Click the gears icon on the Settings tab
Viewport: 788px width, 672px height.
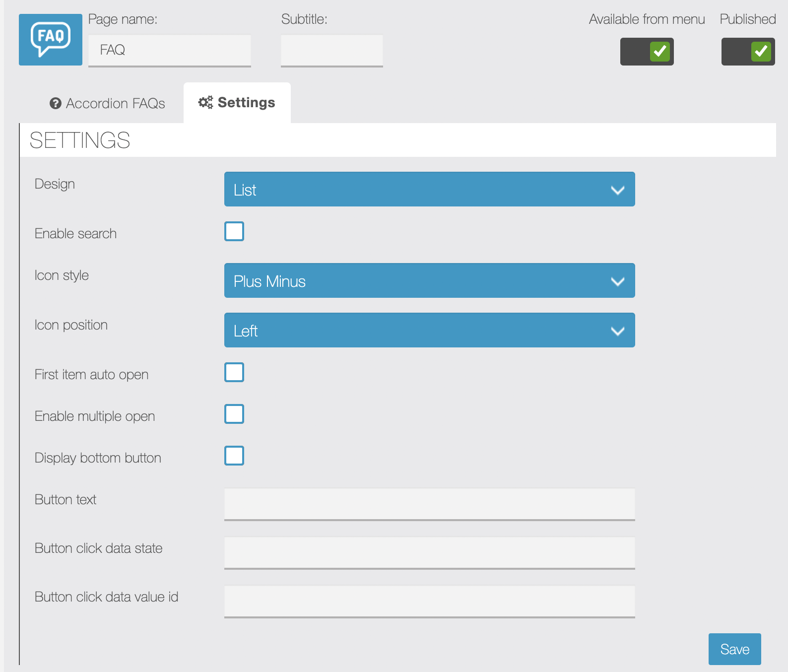(205, 102)
